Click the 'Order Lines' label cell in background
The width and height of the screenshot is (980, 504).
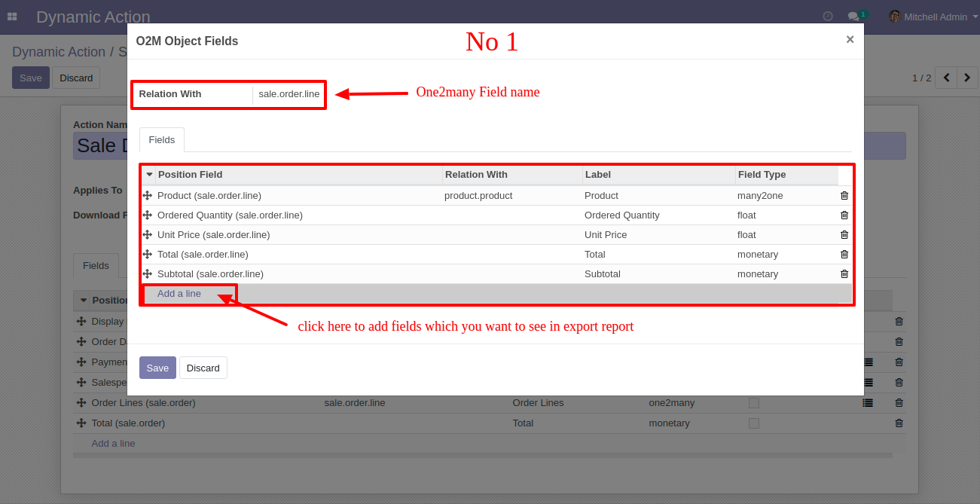[x=538, y=403]
